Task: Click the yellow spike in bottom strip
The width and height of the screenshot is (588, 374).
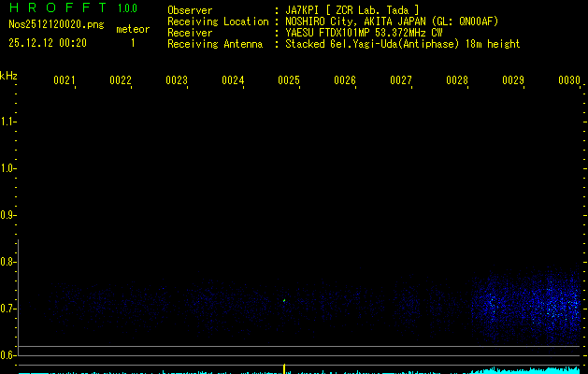Action: [284, 368]
